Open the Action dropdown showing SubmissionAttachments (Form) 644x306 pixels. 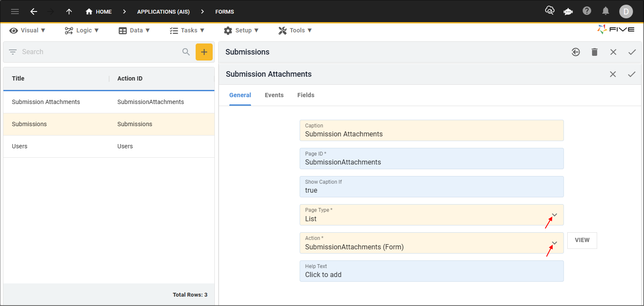tap(554, 243)
